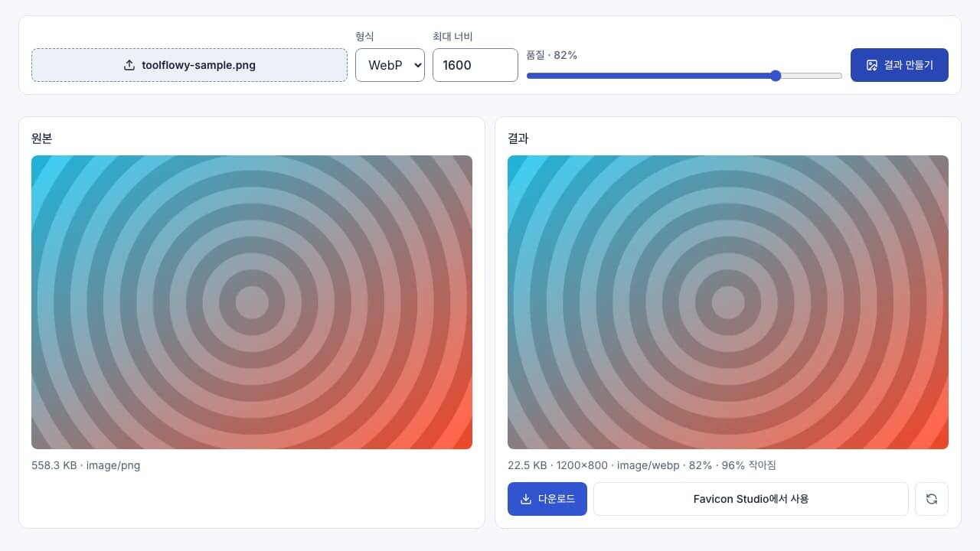This screenshot has width=980, height=551.
Task: Click the unfilled end of the 품질 slider track
Action: coord(812,76)
